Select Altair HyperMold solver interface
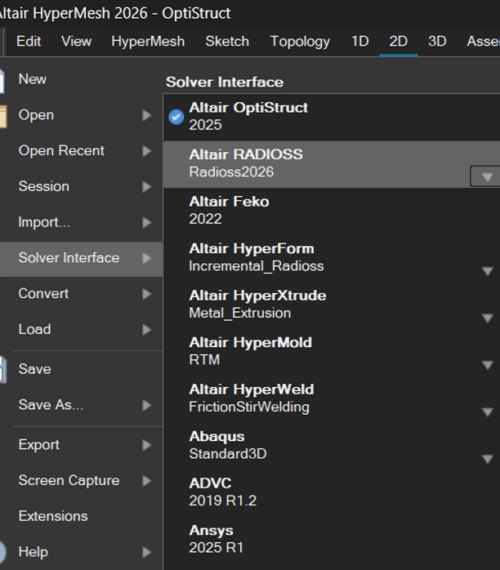This screenshot has height=570, width=500. point(332,352)
